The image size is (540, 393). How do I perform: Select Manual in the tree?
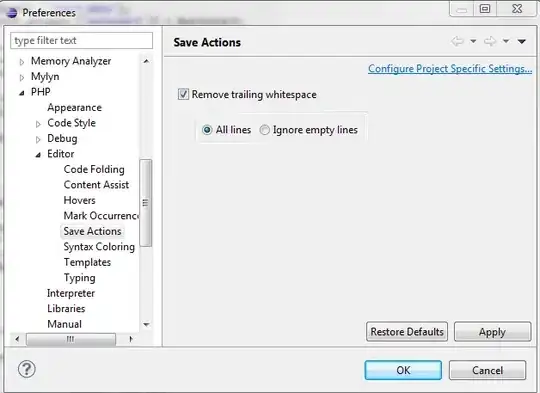(x=64, y=324)
